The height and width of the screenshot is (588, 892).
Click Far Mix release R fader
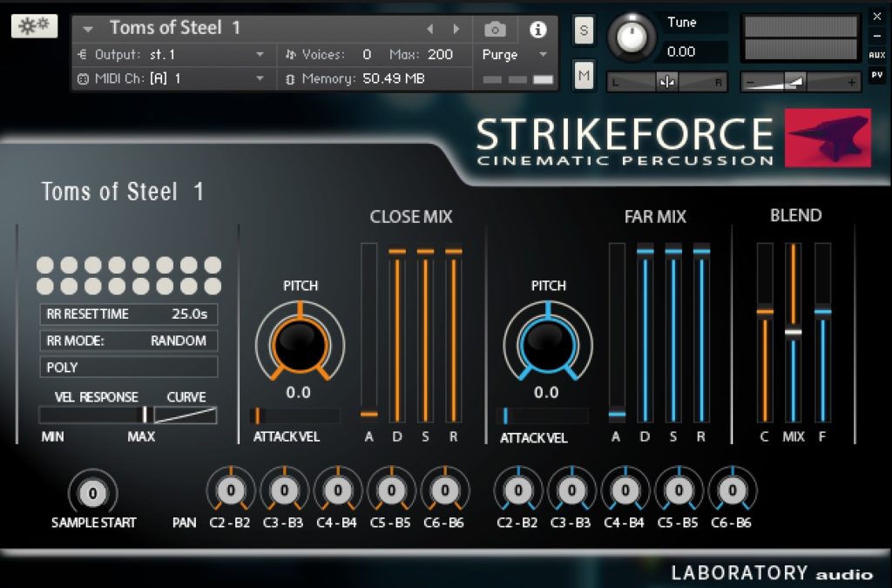701,334
